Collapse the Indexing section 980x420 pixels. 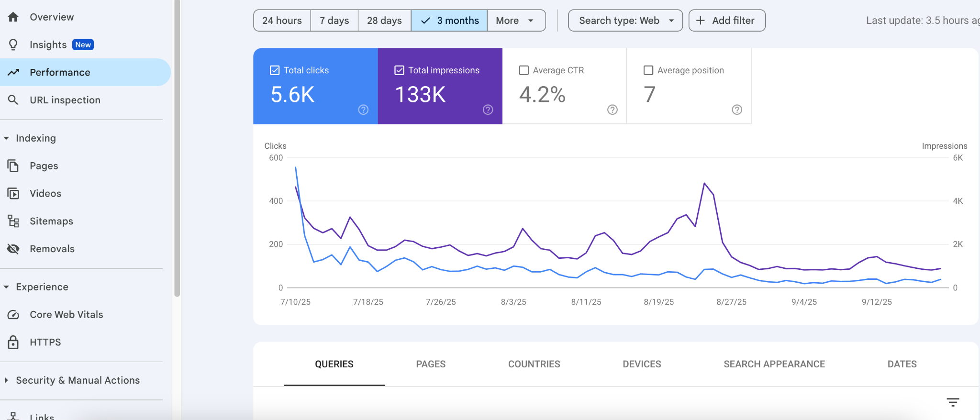(x=6, y=138)
